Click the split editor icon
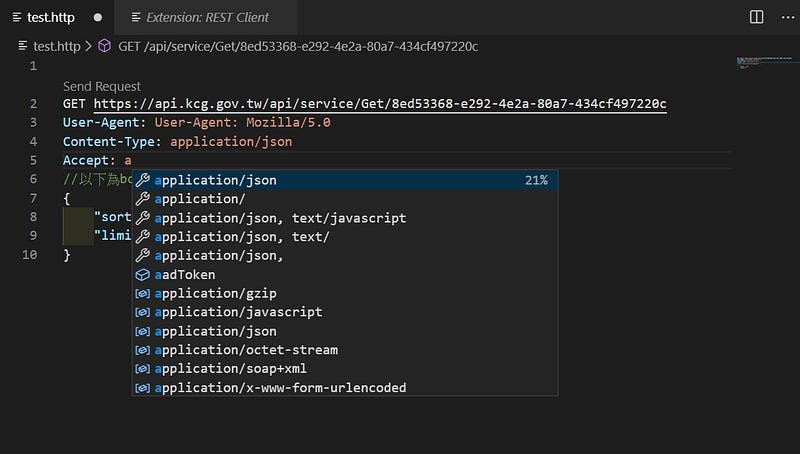The height and width of the screenshot is (454, 800). 757,17
